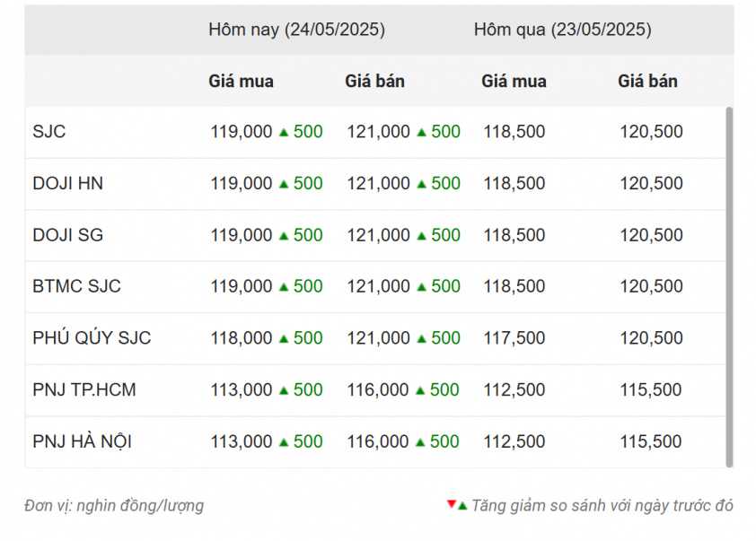This screenshot has width=756, height=541.
Task: Select the Hôm qua (23/05/2025) header
Action: point(562,30)
